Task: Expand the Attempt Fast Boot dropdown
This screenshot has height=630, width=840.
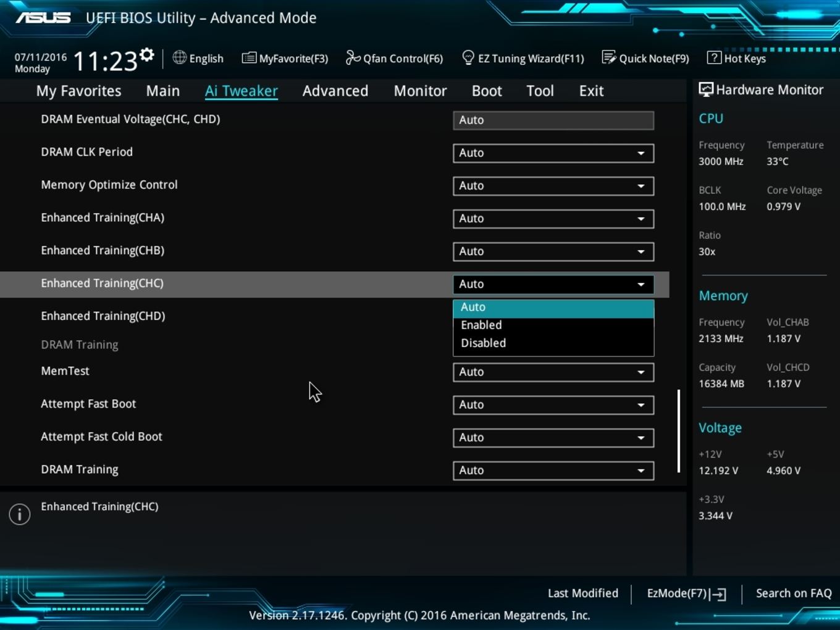Action: click(x=553, y=405)
